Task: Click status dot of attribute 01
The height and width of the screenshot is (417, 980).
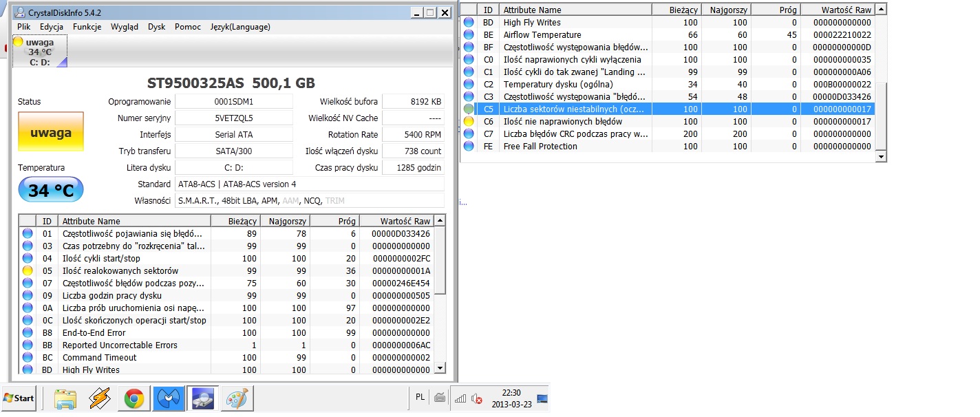Action: pos(28,233)
